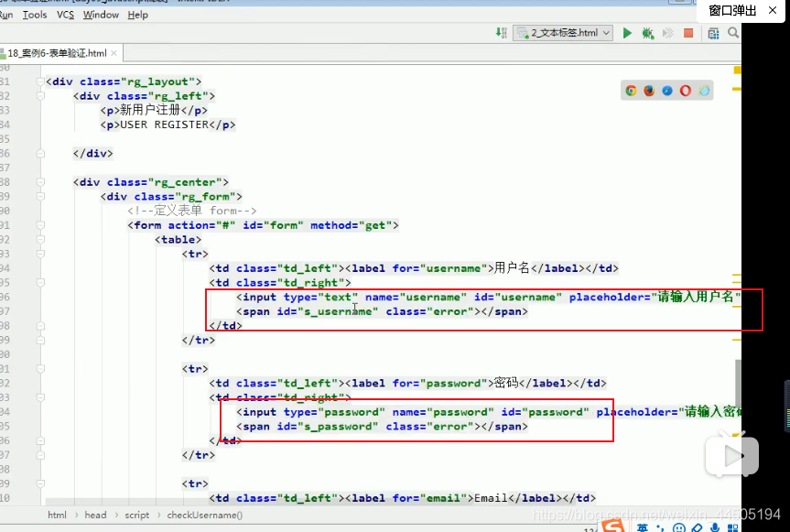Click the video play overlay icon
This screenshot has height=532, width=790.
[732, 456]
